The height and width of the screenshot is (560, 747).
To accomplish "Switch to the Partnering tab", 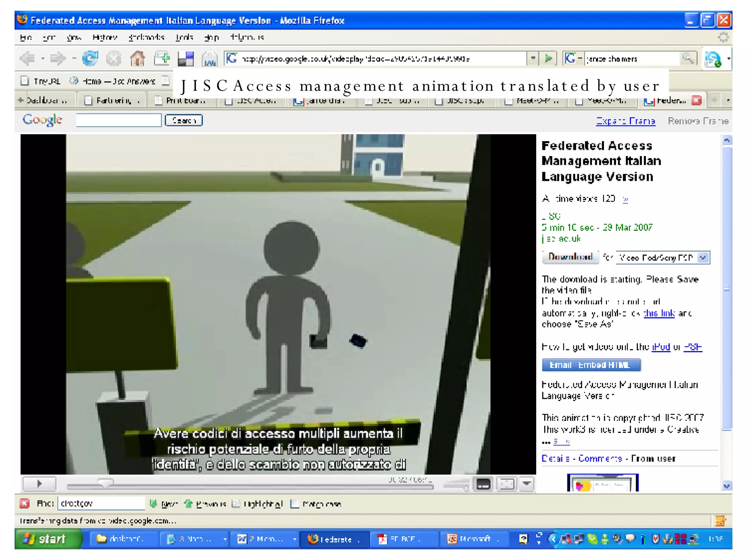I will 113,100.
